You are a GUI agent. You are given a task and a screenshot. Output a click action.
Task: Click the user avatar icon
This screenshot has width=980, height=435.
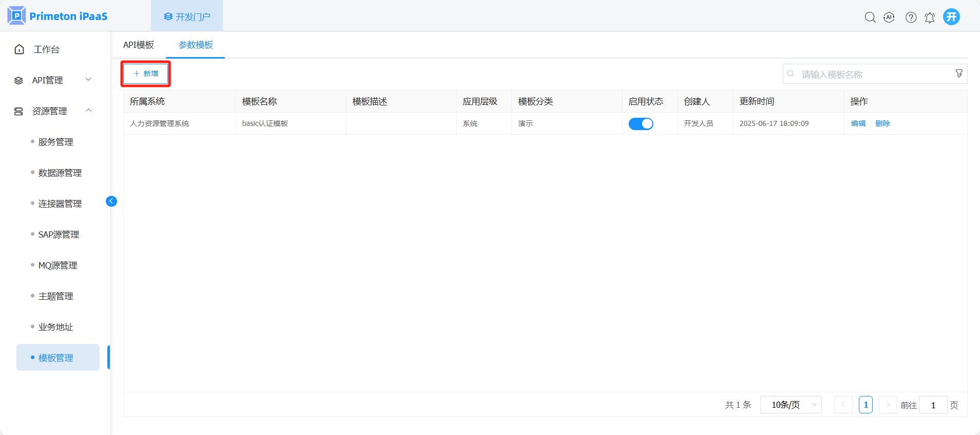pos(951,17)
